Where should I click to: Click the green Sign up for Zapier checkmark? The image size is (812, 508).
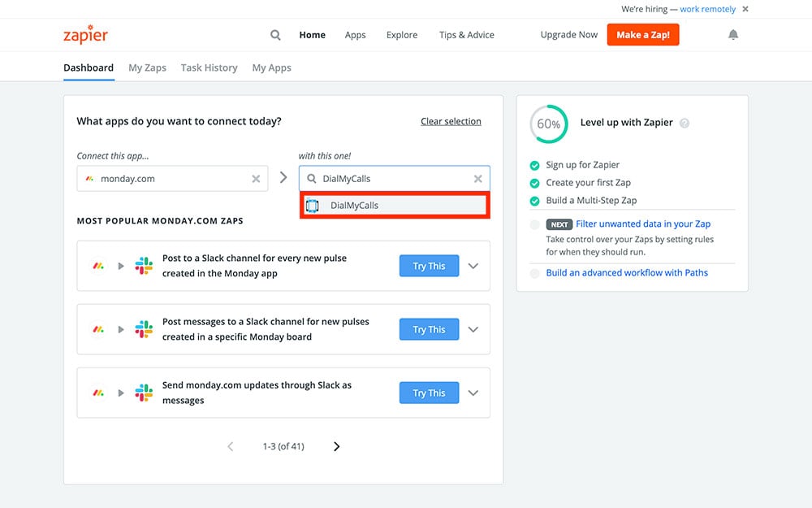[x=534, y=165]
